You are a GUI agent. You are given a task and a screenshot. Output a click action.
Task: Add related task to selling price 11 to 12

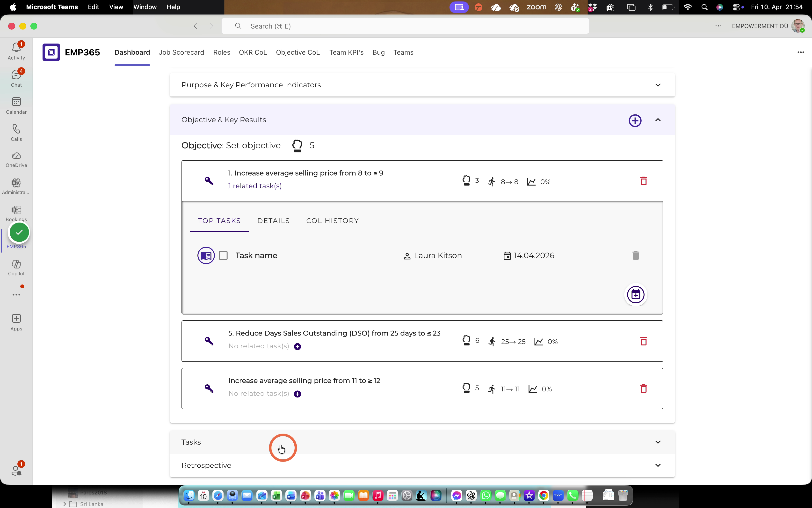click(297, 394)
